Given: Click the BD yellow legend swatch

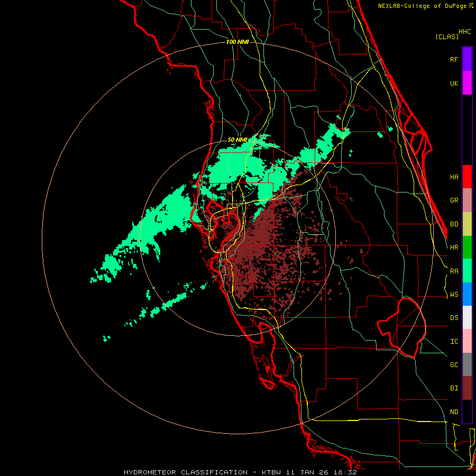Looking at the screenshot, I should click(x=467, y=224).
